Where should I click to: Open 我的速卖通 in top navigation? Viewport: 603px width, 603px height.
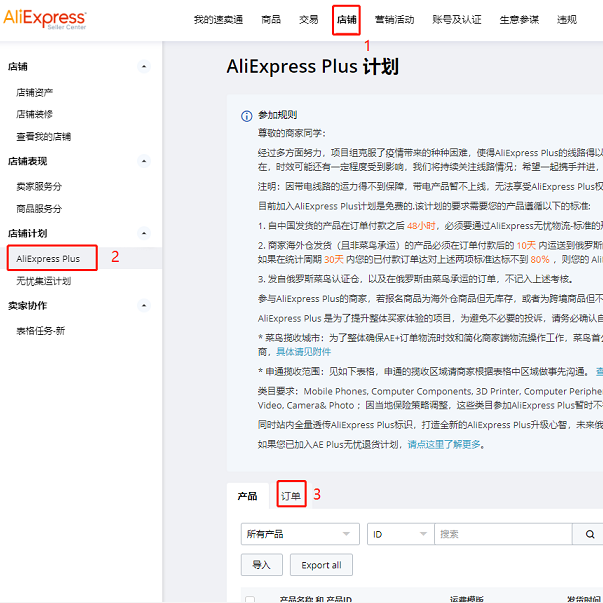click(x=218, y=19)
